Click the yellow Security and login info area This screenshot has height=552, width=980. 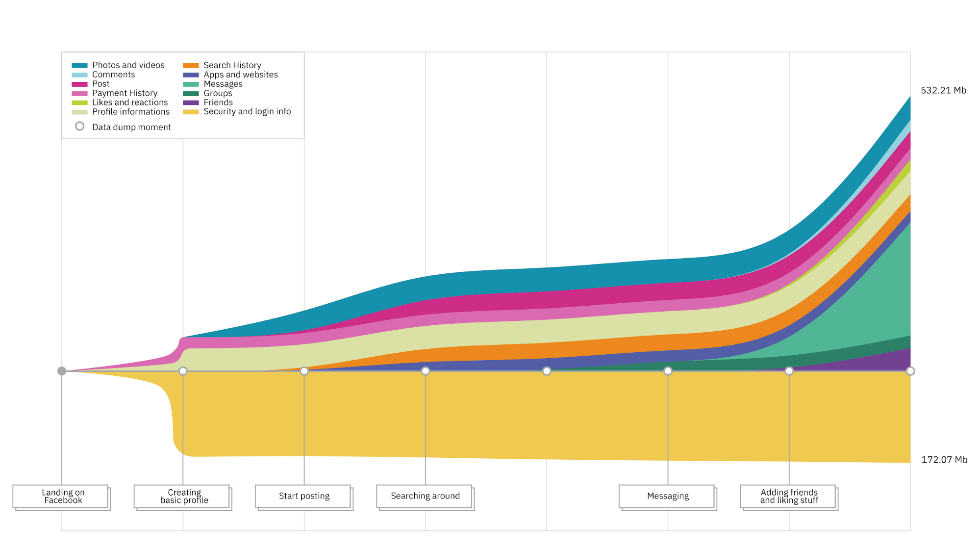490,415
